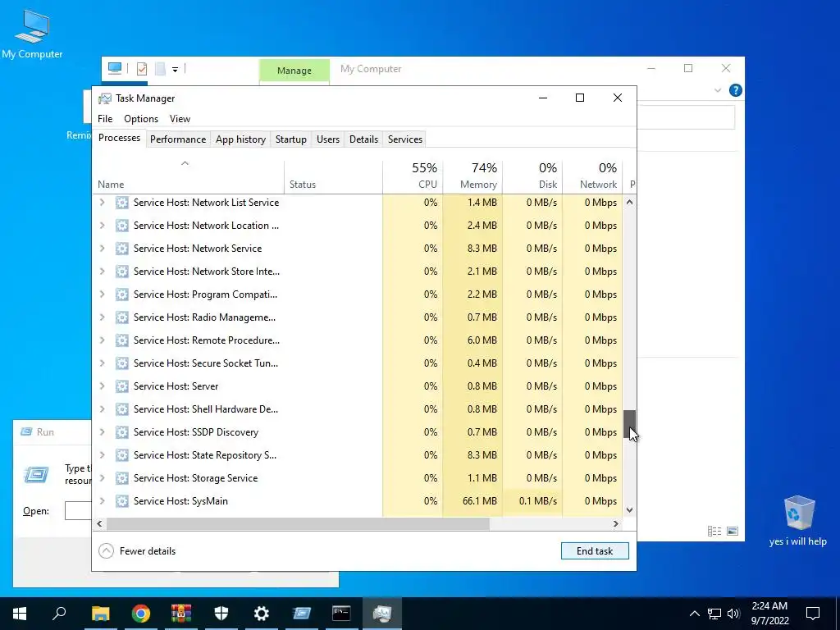
Task: Switch to the Details tab
Action: [x=363, y=139]
